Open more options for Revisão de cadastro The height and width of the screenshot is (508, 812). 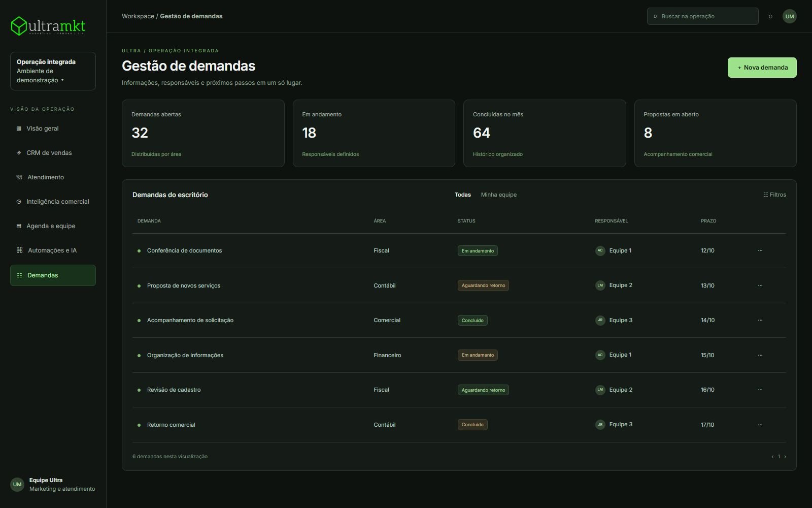point(760,390)
